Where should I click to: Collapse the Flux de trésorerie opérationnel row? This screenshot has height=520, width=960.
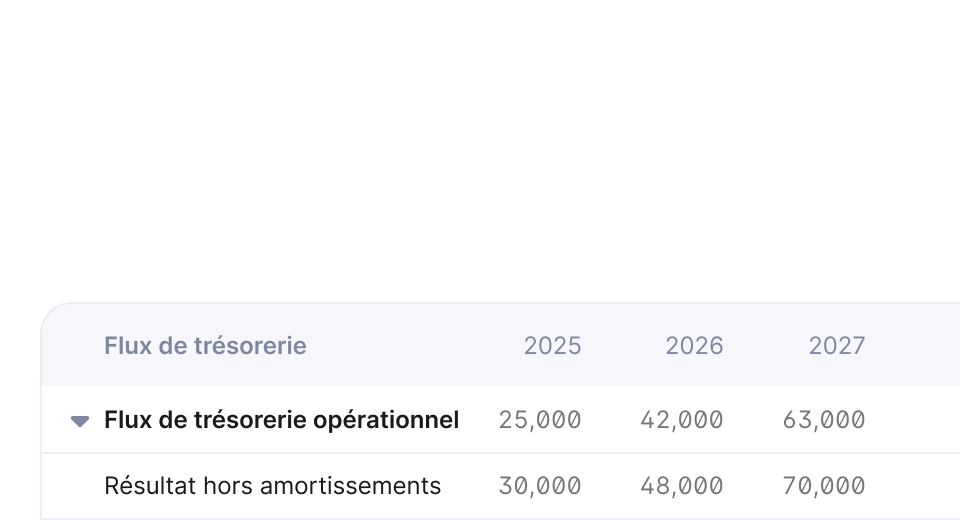[81, 421]
